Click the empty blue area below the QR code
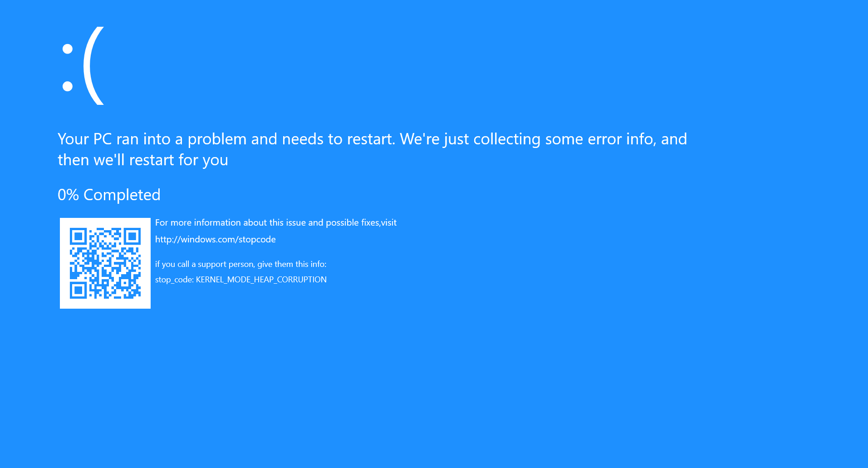This screenshot has height=468, width=868. click(105, 354)
